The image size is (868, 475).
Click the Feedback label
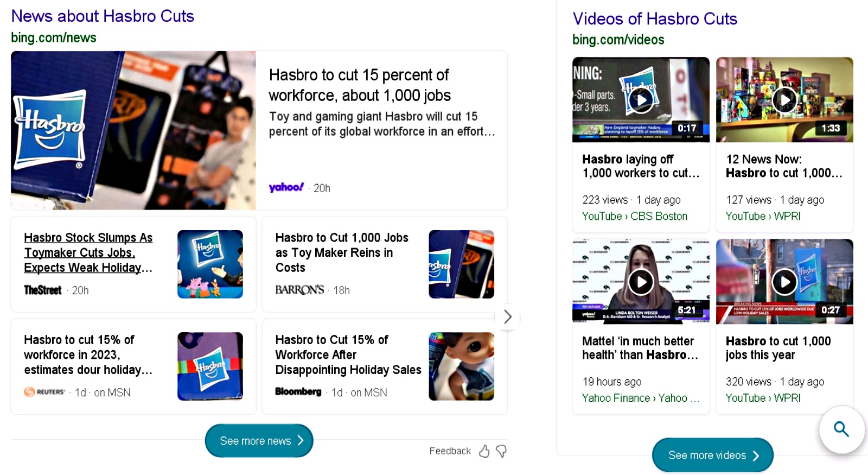[x=450, y=451]
